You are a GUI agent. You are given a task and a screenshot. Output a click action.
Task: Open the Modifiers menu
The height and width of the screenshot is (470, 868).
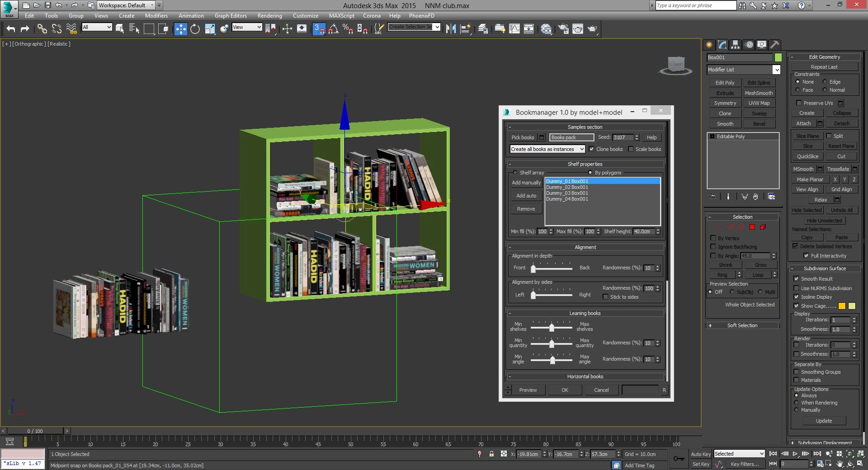click(156, 16)
